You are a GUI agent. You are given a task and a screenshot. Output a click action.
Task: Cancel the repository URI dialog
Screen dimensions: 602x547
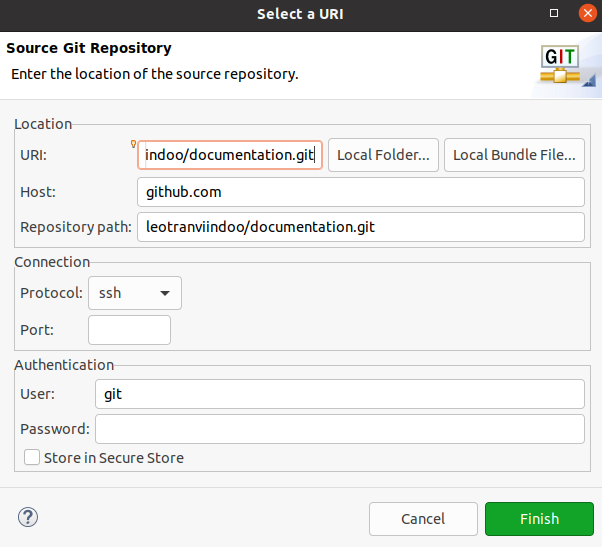click(423, 519)
